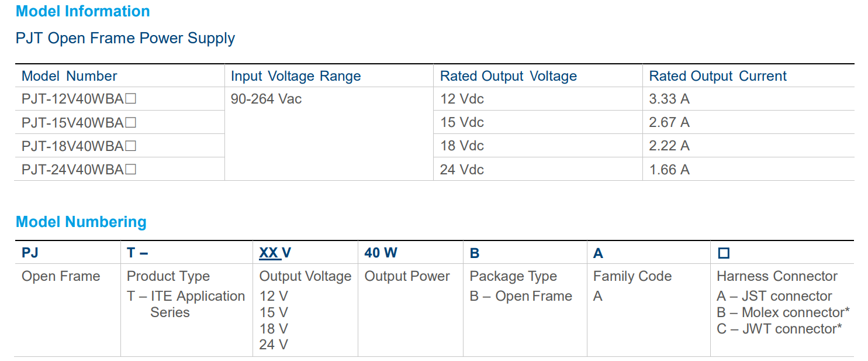Viewport: 868px width, 361px height.
Task: Click the "Model Numbering" heading
Action: (81, 222)
